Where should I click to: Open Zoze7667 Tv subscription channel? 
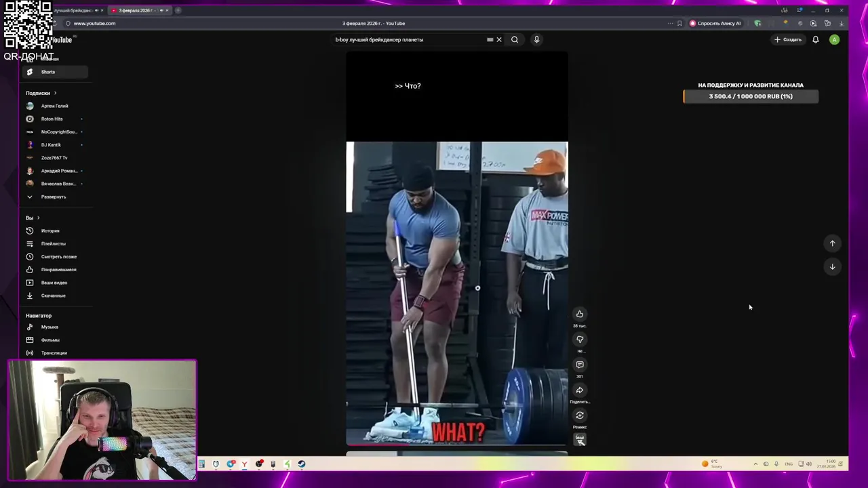(54, 158)
